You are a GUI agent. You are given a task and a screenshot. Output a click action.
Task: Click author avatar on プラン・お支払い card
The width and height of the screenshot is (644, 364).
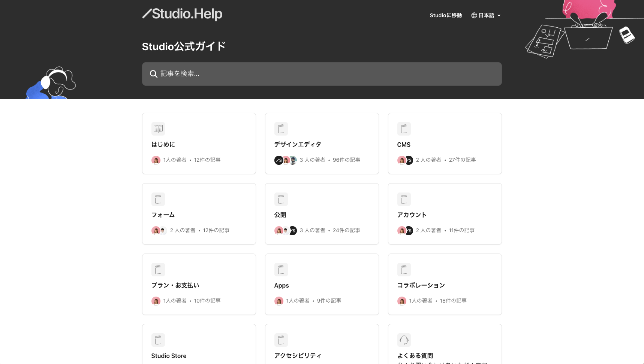[156, 301]
